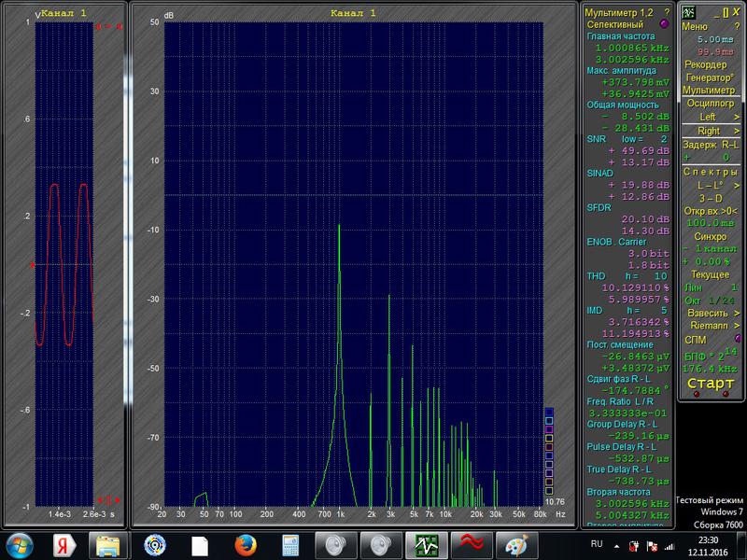Select the solid blue spectrum color swatch

[549, 413]
